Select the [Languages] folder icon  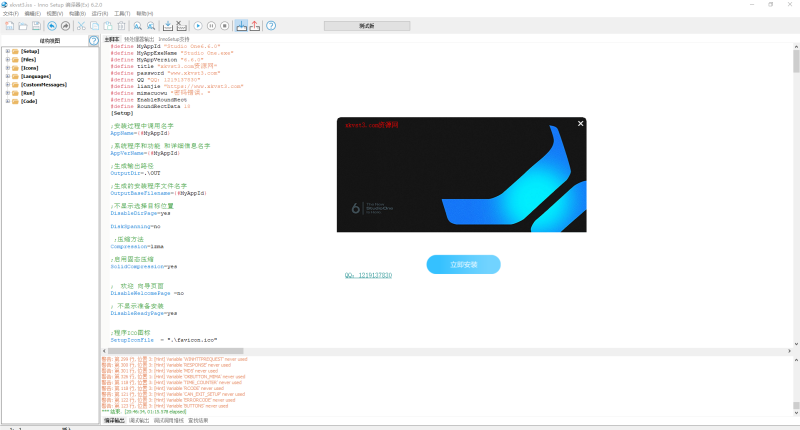click(x=15, y=76)
